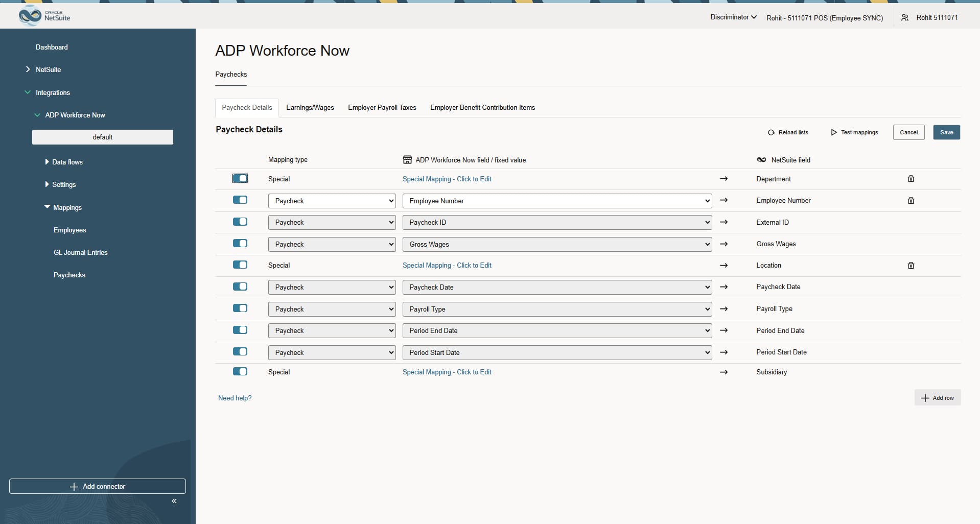Open the Discriminator dropdown in the header
980x524 pixels.
[x=733, y=17]
